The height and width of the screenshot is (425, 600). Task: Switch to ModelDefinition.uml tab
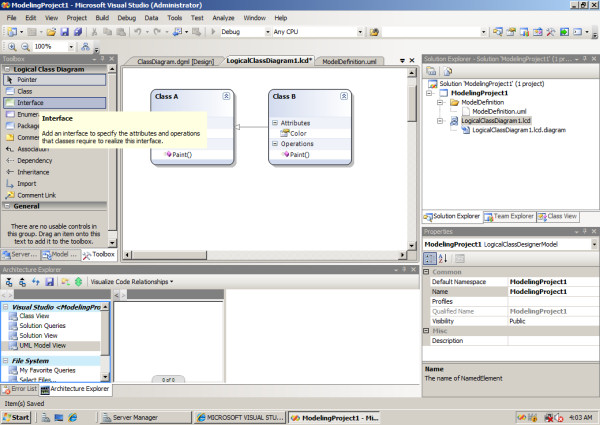(x=349, y=62)
